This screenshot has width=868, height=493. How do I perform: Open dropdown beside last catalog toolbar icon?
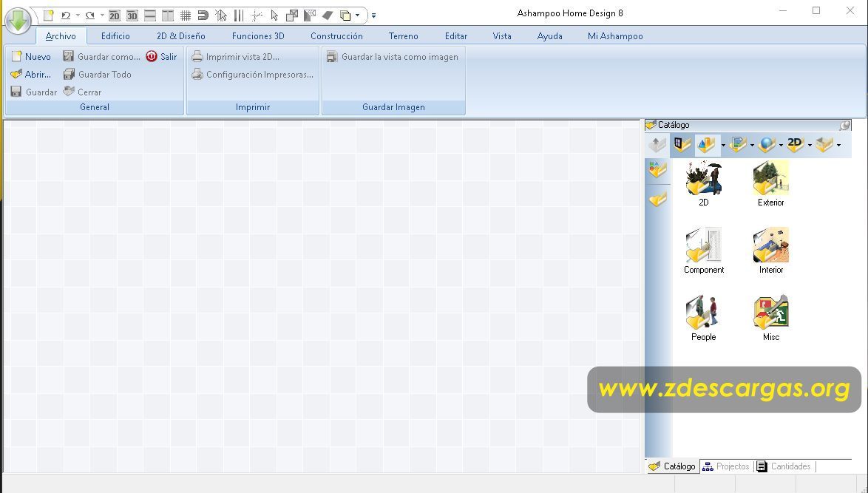pyautogui.click(x=839, y=146)
